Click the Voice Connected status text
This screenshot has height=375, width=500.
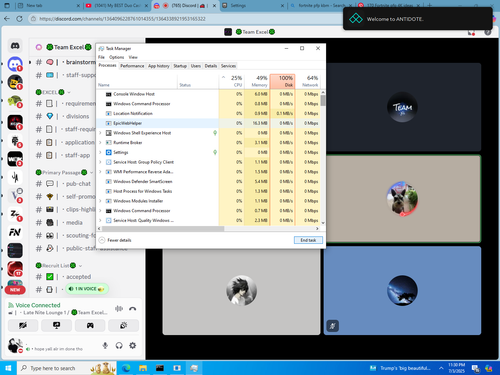pyautogui.click(x=38, y=305)
